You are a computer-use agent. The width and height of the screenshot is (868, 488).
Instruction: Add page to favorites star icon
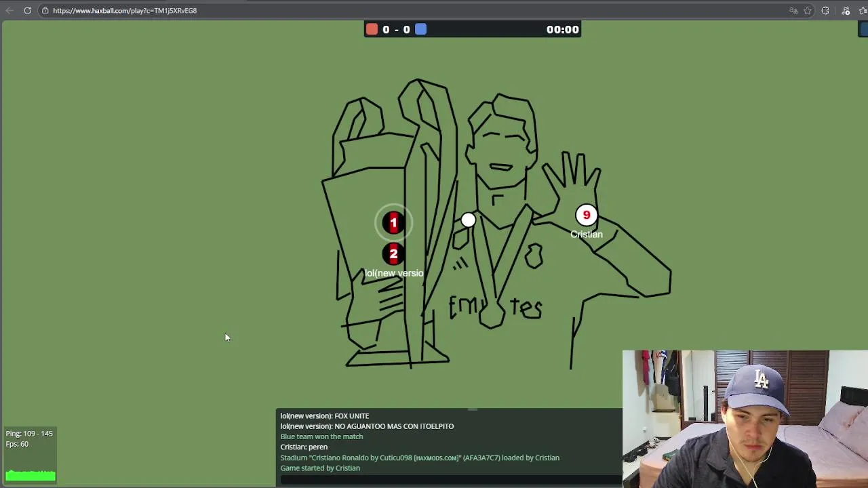point(808,11)
